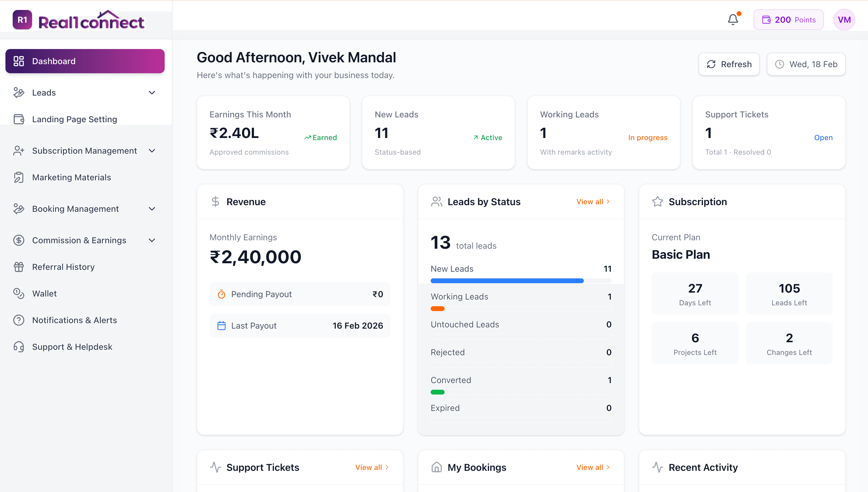Screen dimensions: 868x492
Task: Click the New Leads blue progress bar
Action: [507, 281]
